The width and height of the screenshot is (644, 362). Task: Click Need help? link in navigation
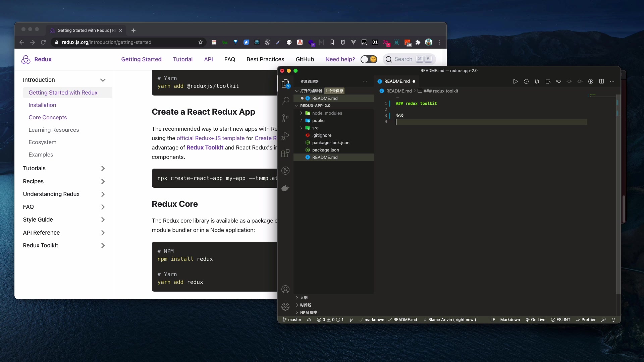pos(340,59)
